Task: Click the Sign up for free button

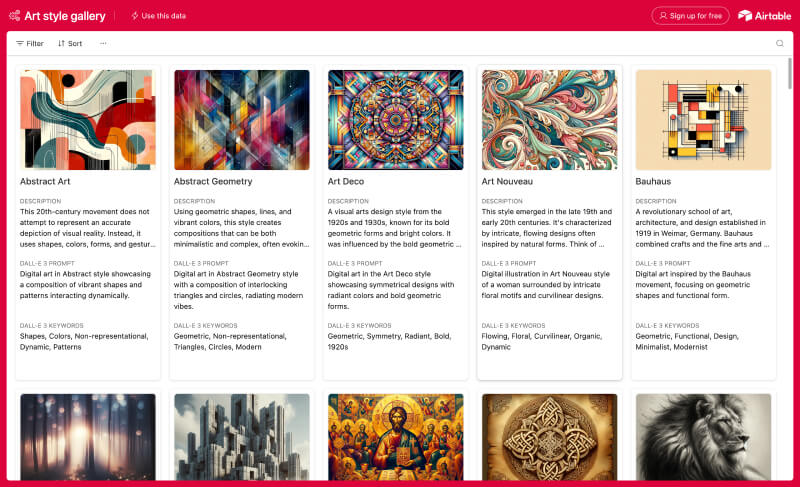Action: point(690,15)
